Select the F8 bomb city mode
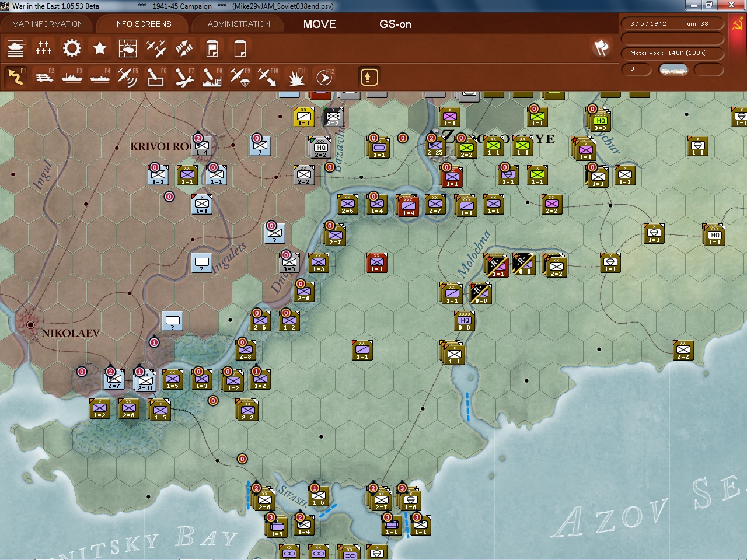The width and height of the screenshot is (747, 560). [212, 77]
